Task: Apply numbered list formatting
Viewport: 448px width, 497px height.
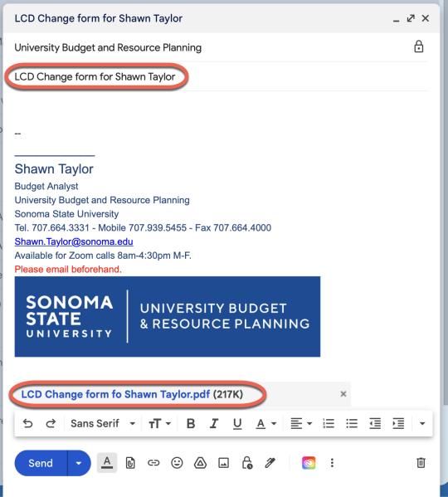Action: 329,423
